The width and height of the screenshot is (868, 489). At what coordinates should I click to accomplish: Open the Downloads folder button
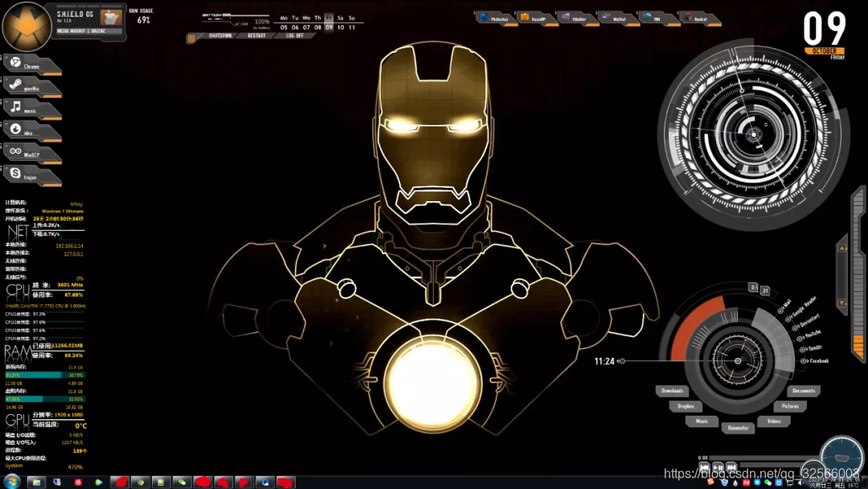point(672,390)
